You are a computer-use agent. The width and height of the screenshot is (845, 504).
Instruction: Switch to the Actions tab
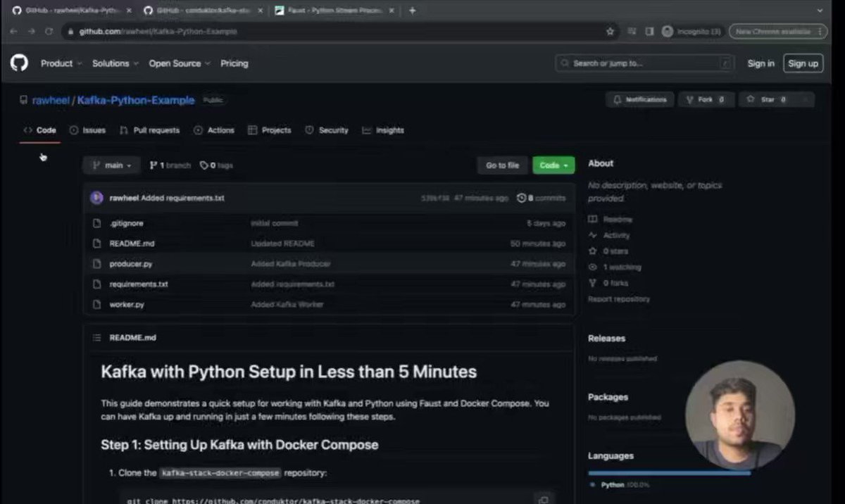coord(214,130)
